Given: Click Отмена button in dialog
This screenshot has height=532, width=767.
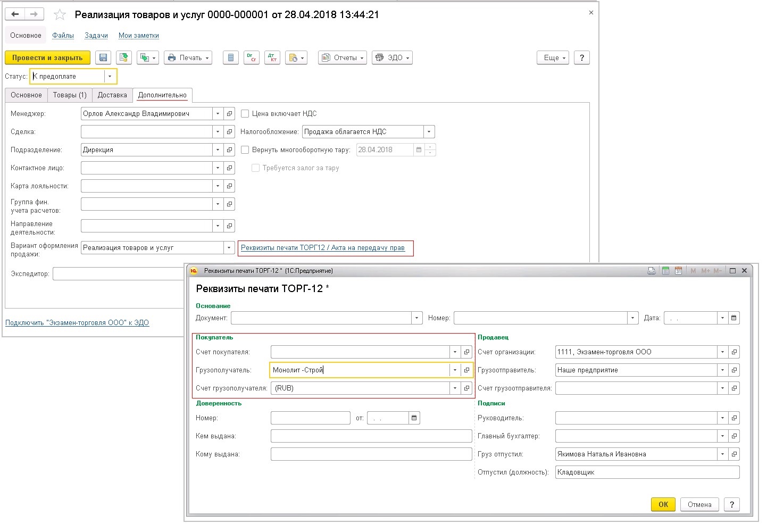Looking at the screenshot, I should coord(699,504).
